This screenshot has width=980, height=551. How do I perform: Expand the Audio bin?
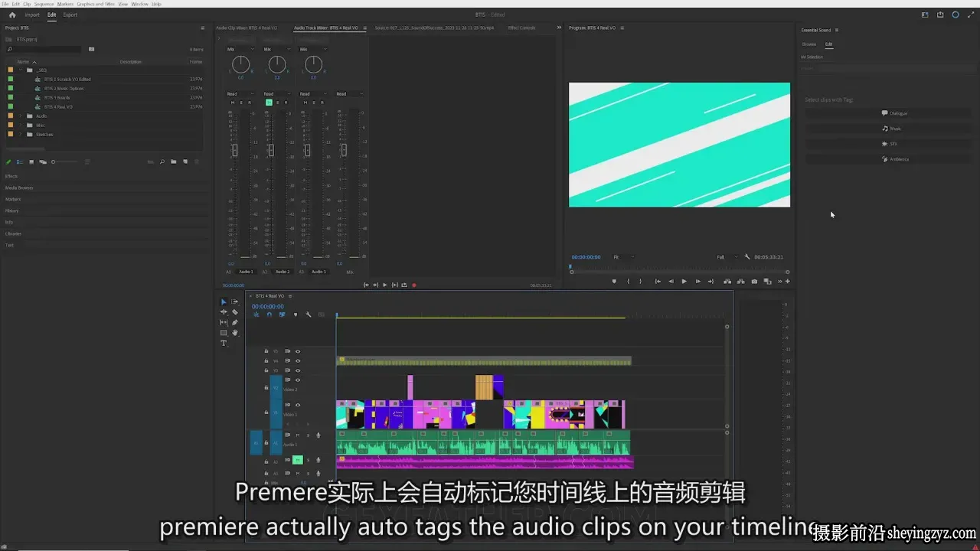[21, 116]
